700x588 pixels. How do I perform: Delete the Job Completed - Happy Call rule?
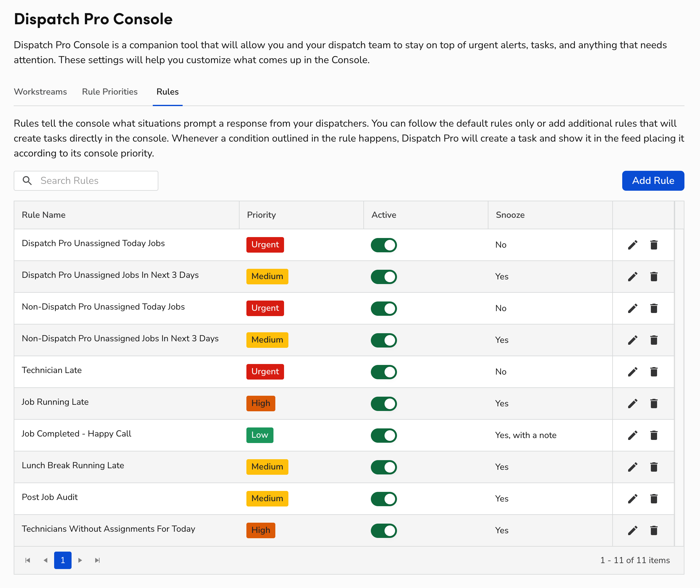(654, 435)
